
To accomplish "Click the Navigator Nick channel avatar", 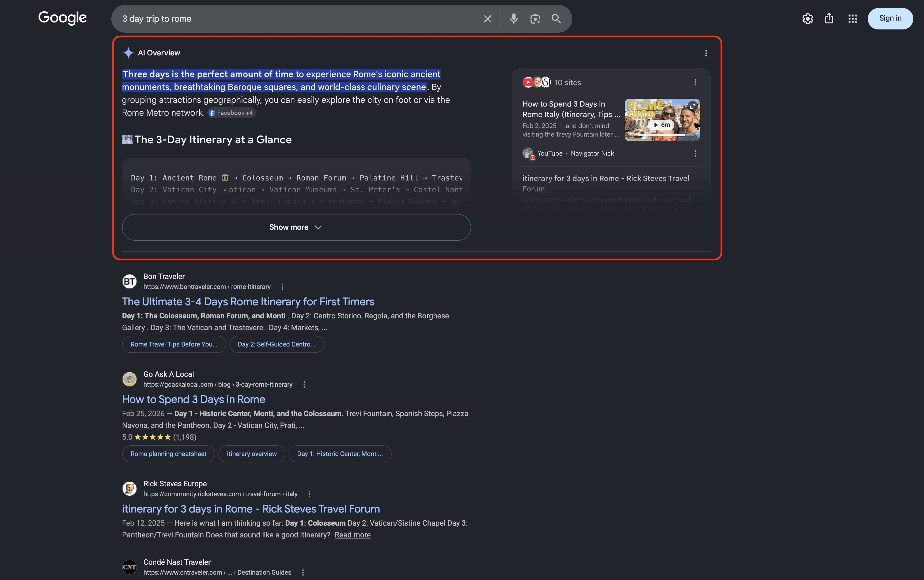I will [x=528, y=153].
